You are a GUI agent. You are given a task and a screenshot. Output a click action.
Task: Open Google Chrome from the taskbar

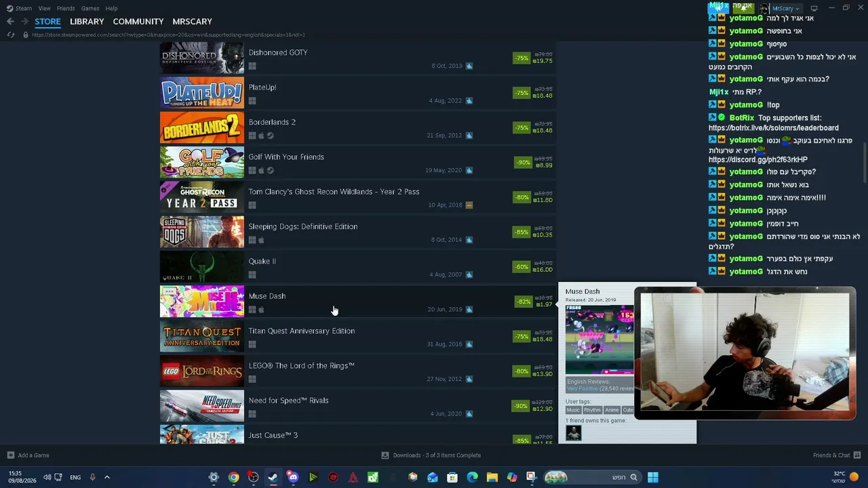click(x=233, y=477)
